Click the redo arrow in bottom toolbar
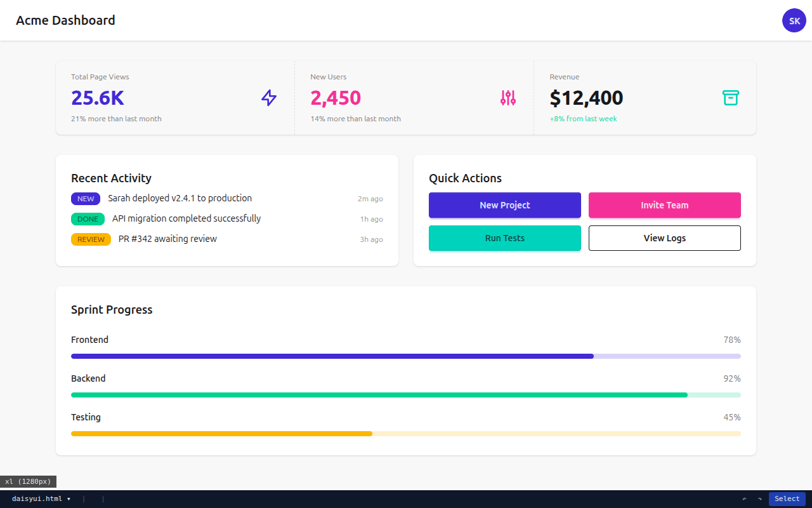This screenshot has width=812, height=508. (759, 499)
